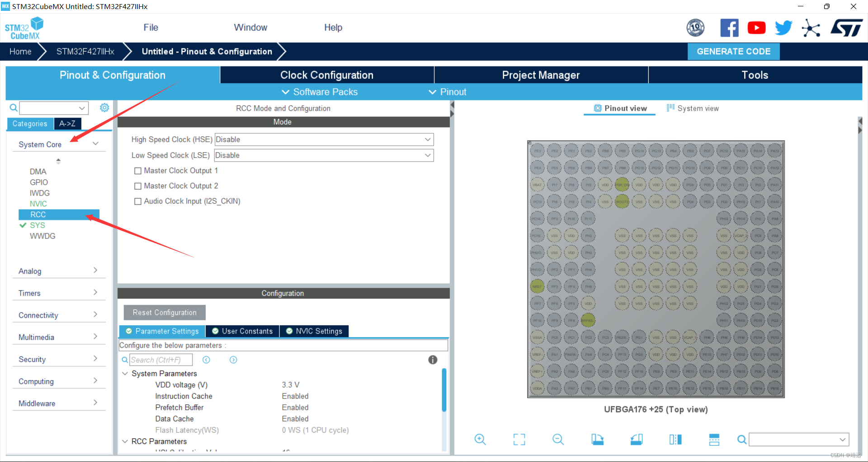Select the SYS item in System Core
868x462 pixels.
point(38,225)
